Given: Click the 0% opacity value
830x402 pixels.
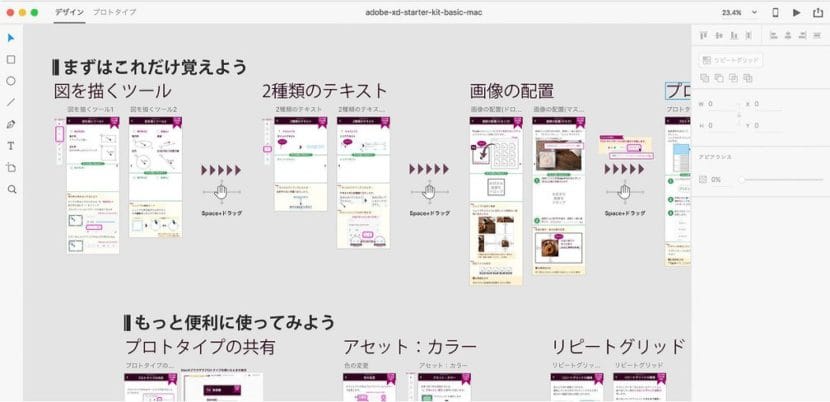Looking at the screenshot, I should 716,180.
